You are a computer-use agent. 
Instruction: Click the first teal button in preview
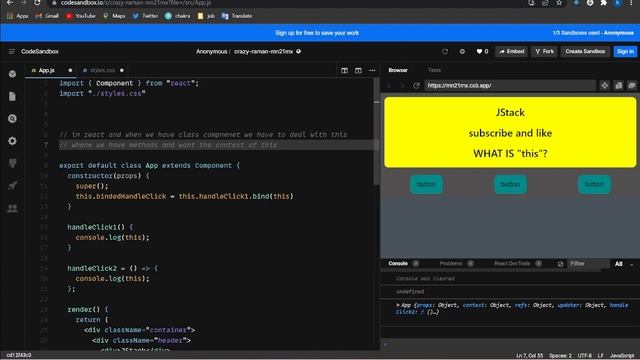tap(426, 184)
